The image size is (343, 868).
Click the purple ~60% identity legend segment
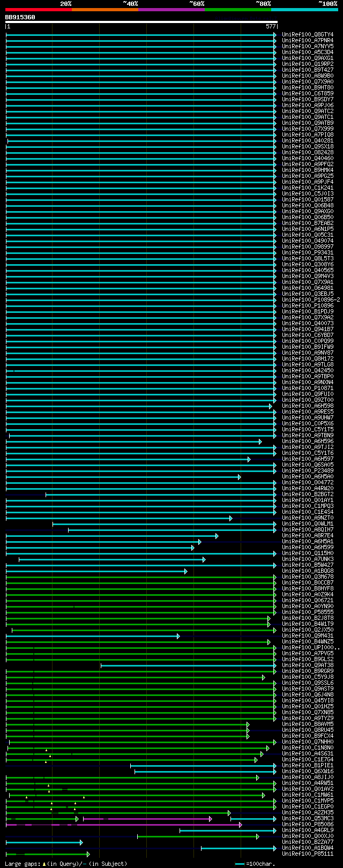pos(171,10)
